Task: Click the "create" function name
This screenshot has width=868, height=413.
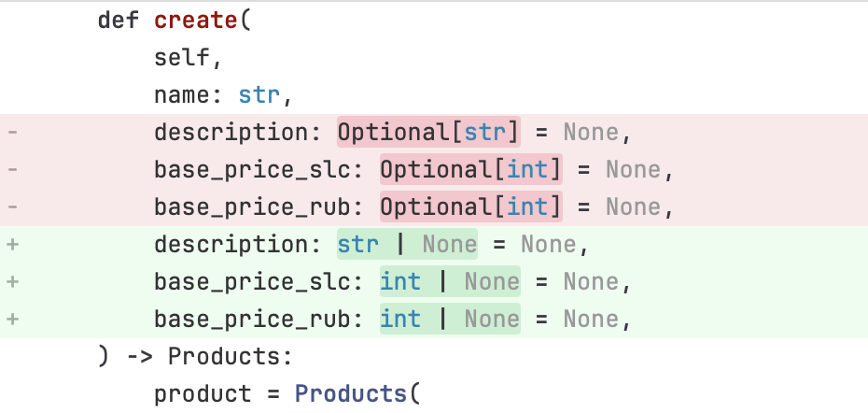Action: tap(197, 21)
